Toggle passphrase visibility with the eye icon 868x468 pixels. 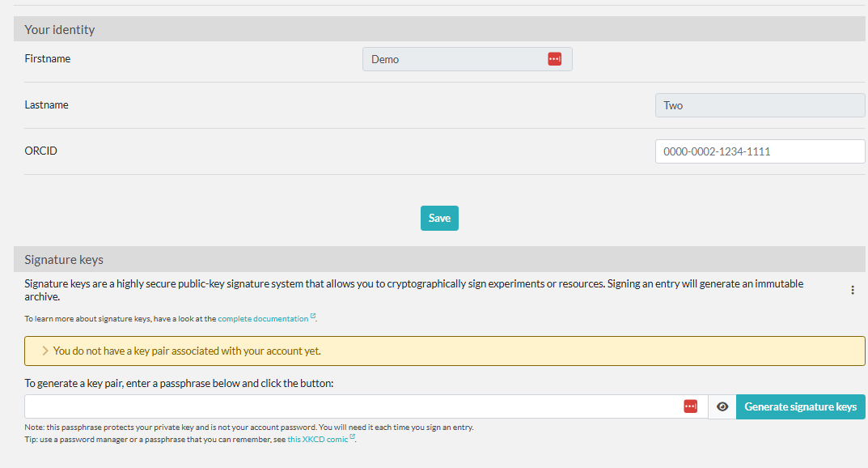click(722, 406)
